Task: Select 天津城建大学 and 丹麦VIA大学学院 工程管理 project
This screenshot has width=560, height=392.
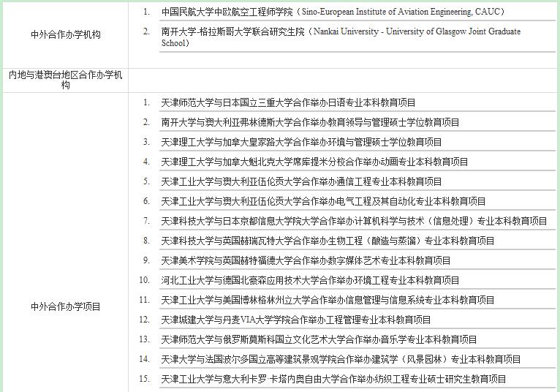Action: (296, 320)
